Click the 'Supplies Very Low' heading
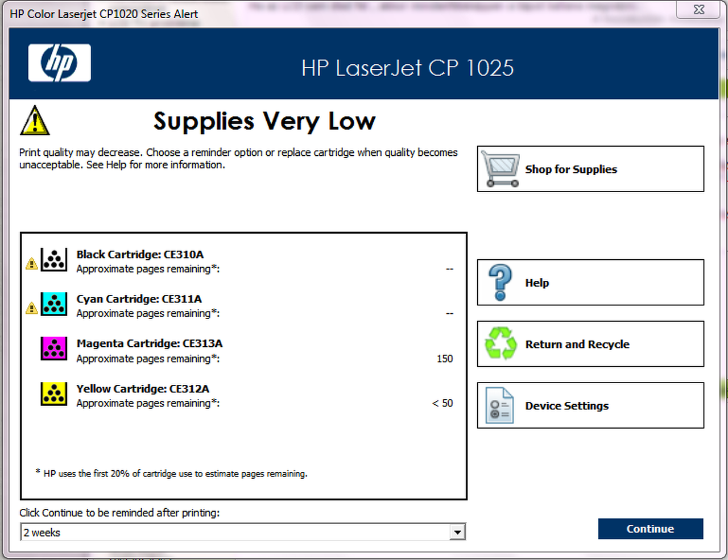Image resolution: width=728 pixels, height=560 pixels. pos(264,121)
